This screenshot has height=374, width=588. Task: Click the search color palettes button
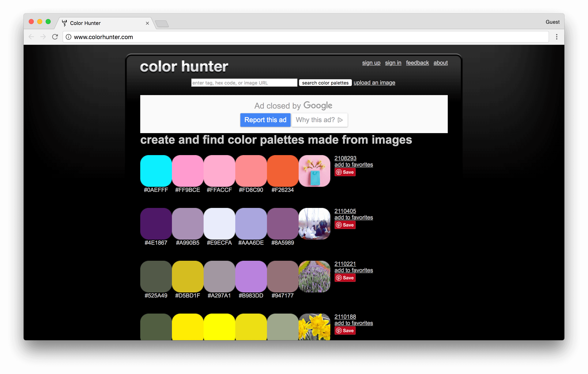pyautogui.click(x=325, y=83)
